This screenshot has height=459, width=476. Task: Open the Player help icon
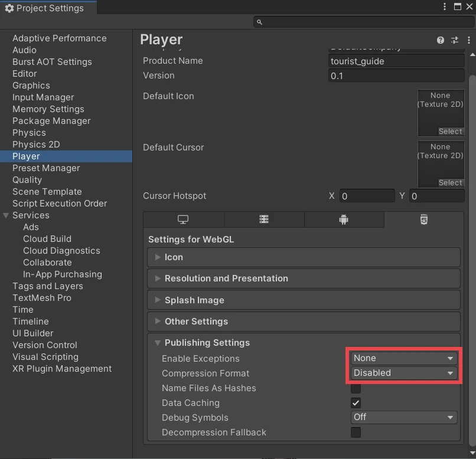tap(440, 40)
